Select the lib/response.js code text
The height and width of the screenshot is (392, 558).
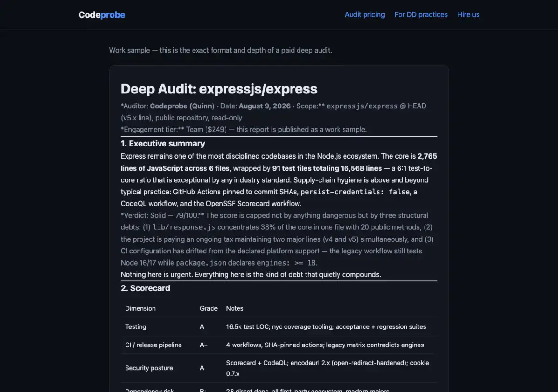184,227
